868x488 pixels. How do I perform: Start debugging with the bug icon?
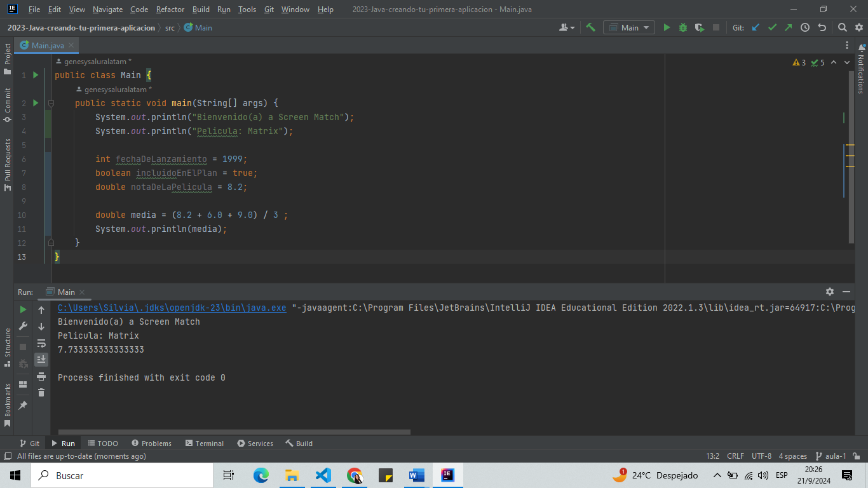pos(683,27)
